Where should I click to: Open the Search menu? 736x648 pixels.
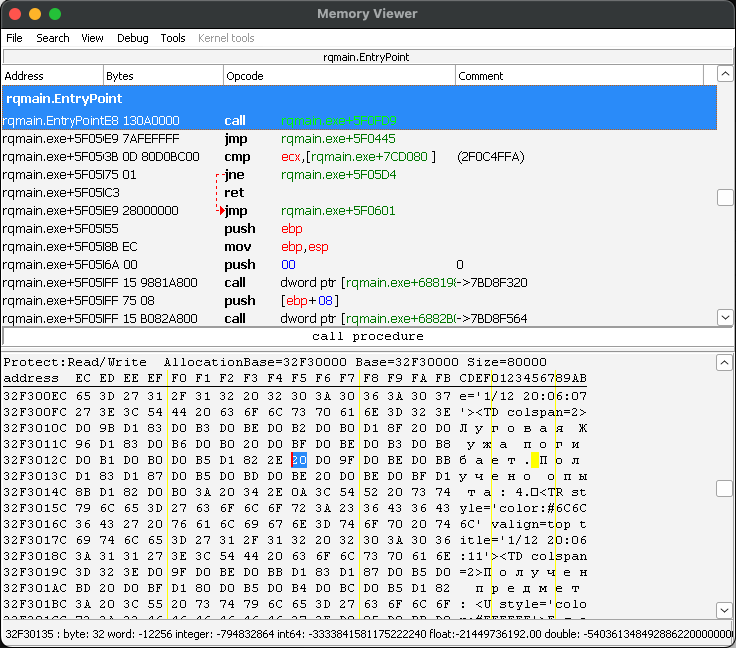pyautogui.click(x=53, y=38)
